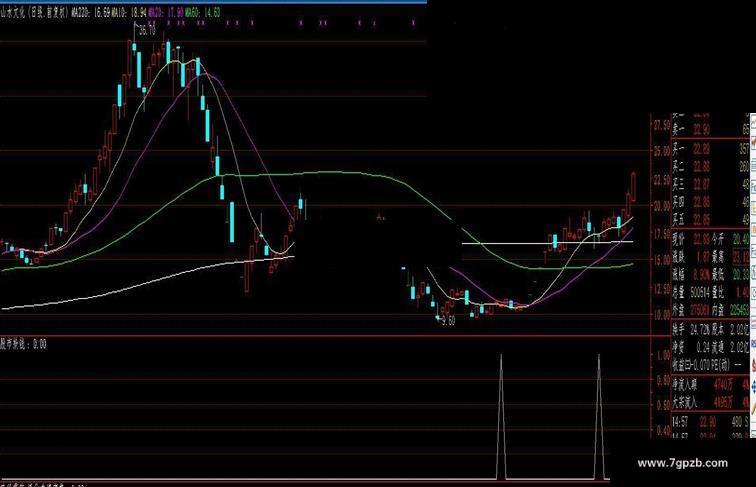Click the 现价 current price value
Viewport: 756px width, 487px height.
tap(702, 238)
